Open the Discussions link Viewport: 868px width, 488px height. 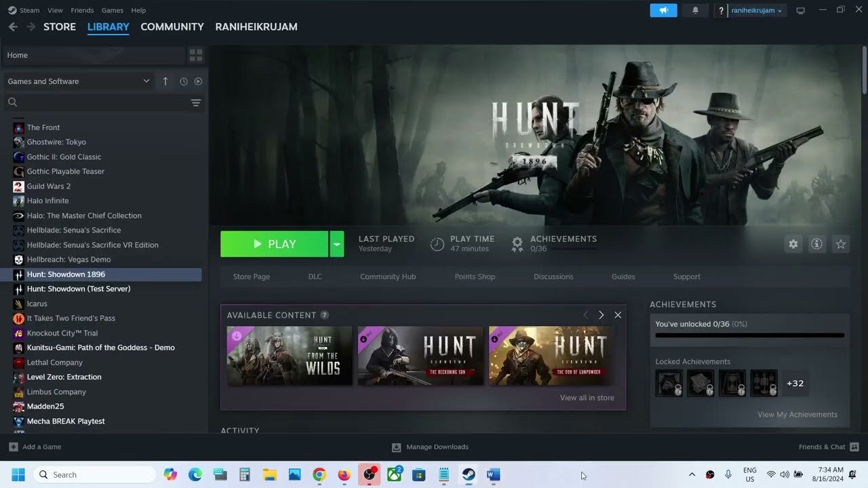553,277
